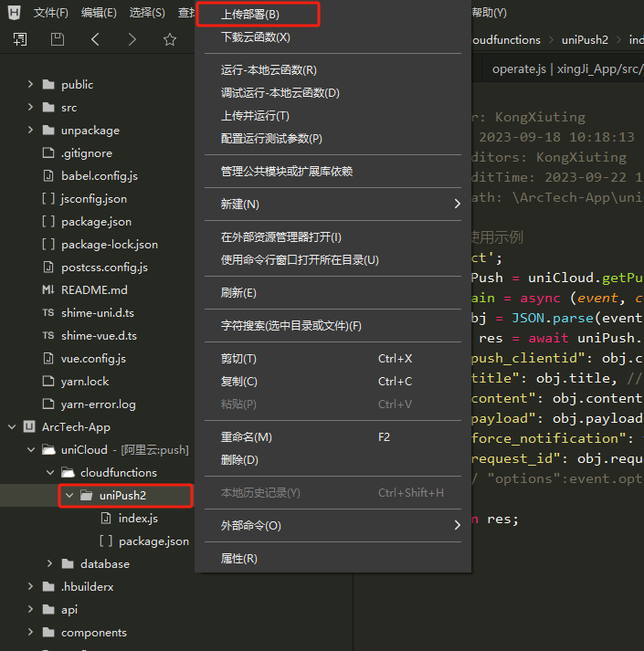
Task: Choose 上传并运行(T) menu entry
Action: tap(333, 116)
